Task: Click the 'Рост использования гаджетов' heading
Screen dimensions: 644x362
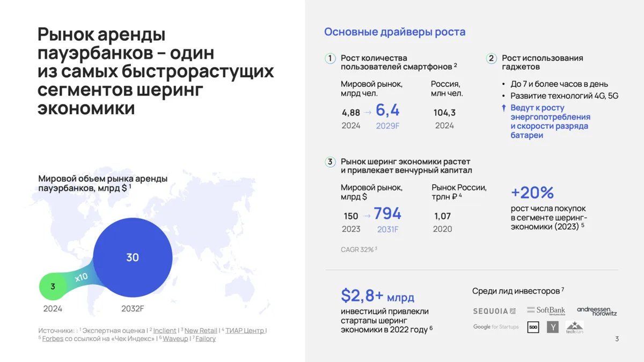Action: tap(542, 62)
